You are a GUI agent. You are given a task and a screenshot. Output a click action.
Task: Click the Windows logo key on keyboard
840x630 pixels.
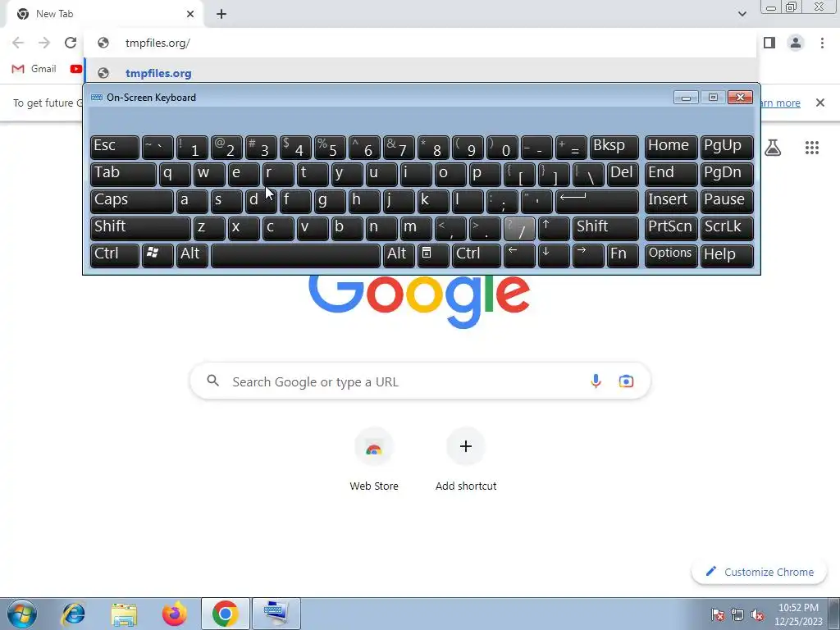point(157,256)
